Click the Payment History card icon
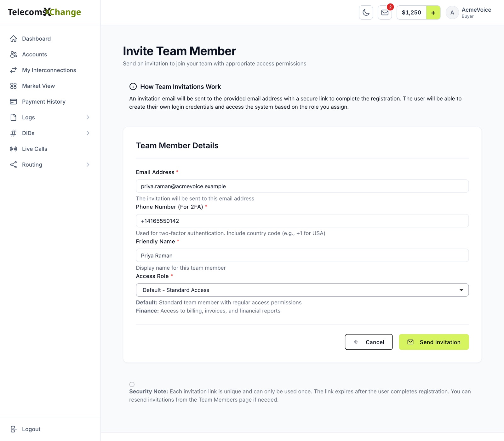Viewport: 504px width, 441px height. click(x=13, y=101)
